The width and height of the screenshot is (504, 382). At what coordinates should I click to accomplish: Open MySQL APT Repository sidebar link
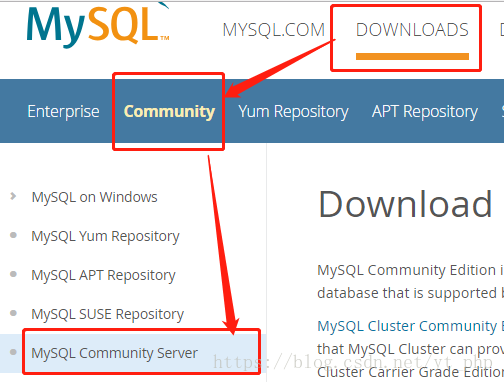(103, 275)
